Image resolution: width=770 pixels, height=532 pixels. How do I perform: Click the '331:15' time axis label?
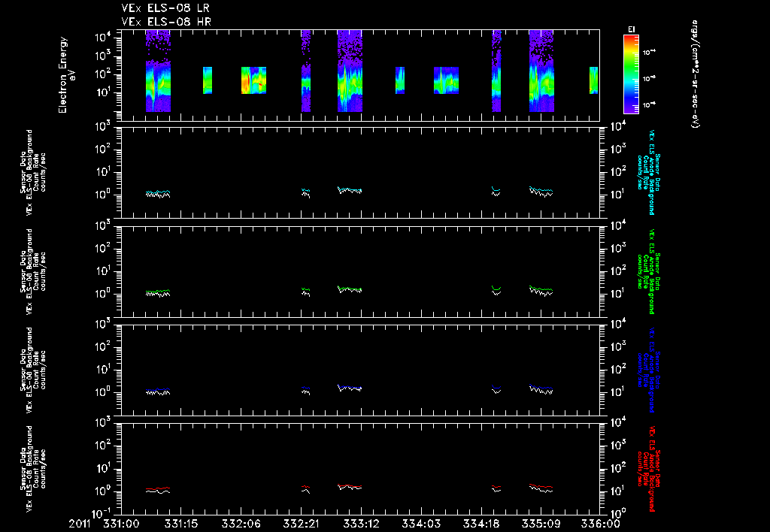[180, 524]
